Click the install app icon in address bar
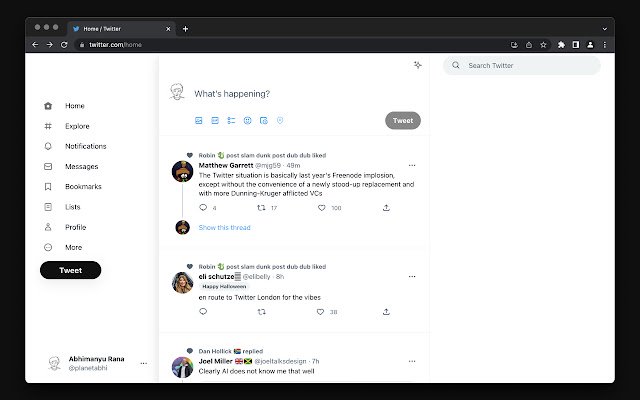This screenshot has width=640, height=400. pyautogui.click(x=514, y=45)
